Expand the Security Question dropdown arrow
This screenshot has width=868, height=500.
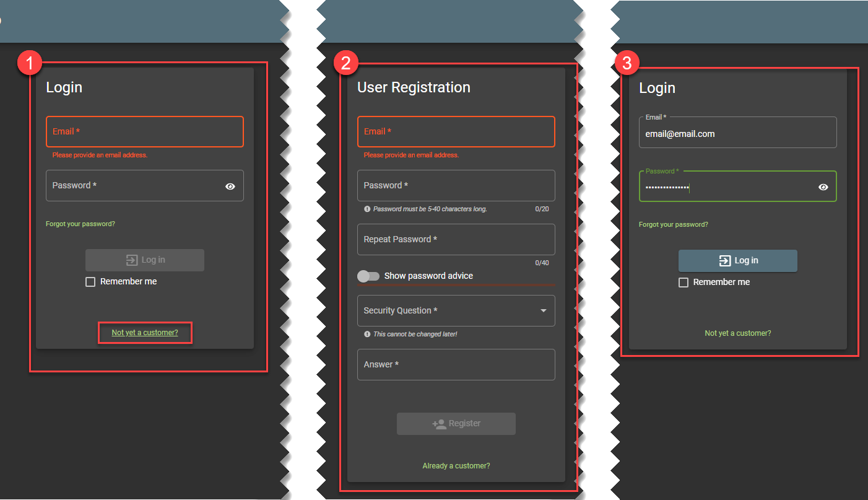pyautogui.click(x=543, y=311)
